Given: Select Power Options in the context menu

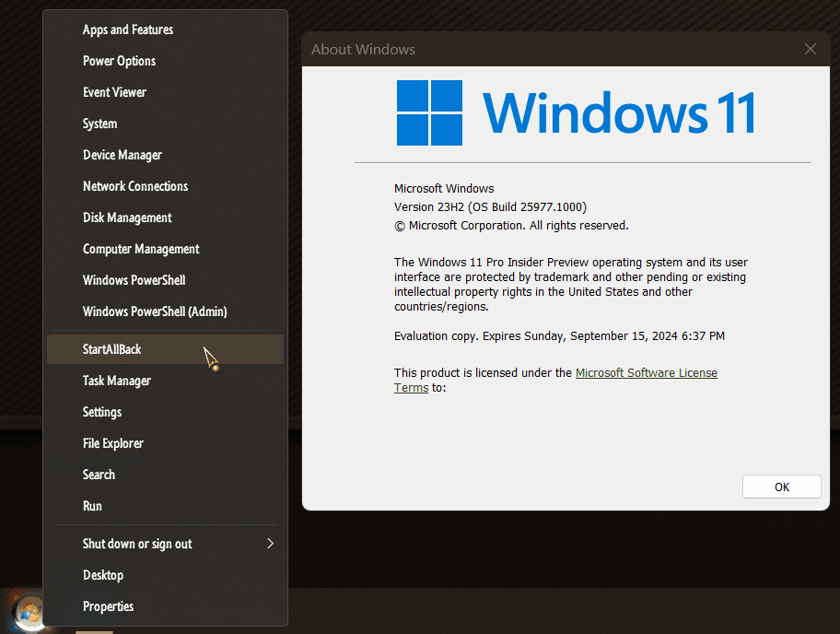Looking at the screenshot, I should pyautogui.click(x=165, y=61).
